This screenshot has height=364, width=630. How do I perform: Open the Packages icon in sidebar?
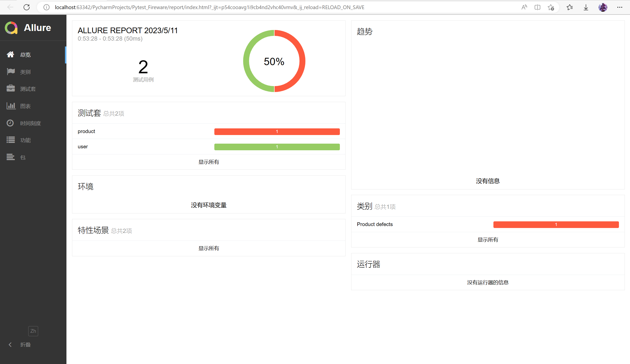pyautogui.click(x=11, y=157)
